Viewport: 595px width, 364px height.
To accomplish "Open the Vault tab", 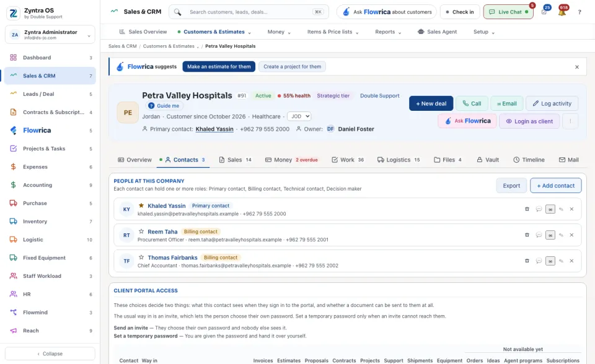I will (x=488, y=160).
